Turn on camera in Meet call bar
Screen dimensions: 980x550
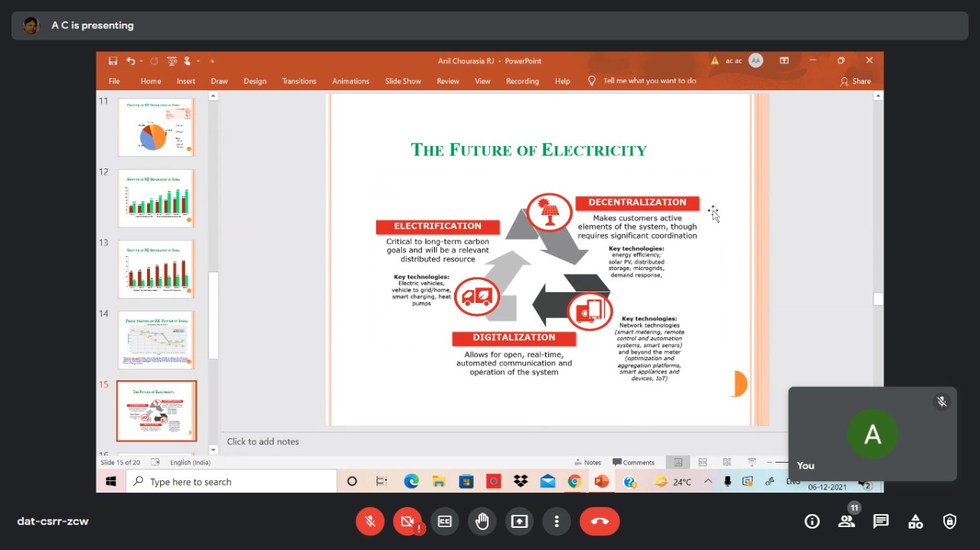pyautogui.click(x=407, y=522)
